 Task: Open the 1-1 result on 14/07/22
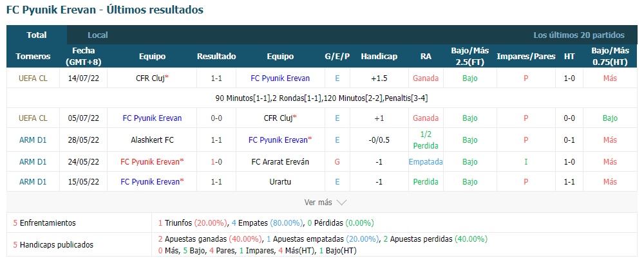click(216, 78)
